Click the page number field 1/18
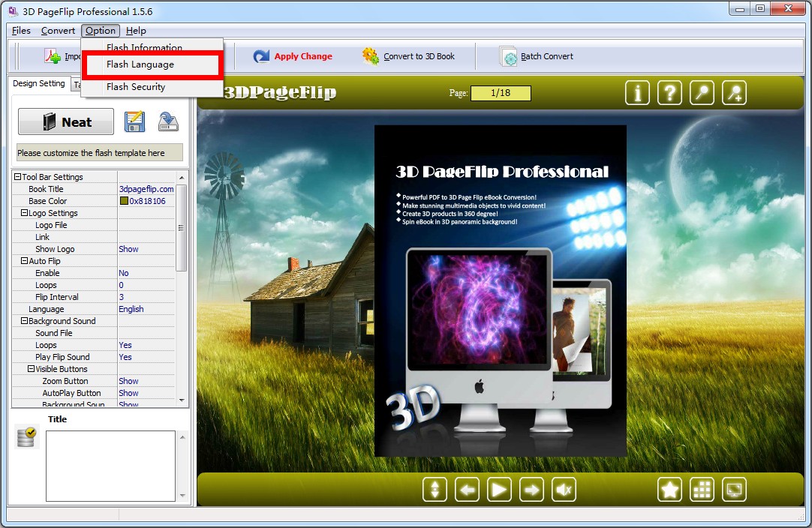Viewport: 812px width, 528px height. pos(501,93)
